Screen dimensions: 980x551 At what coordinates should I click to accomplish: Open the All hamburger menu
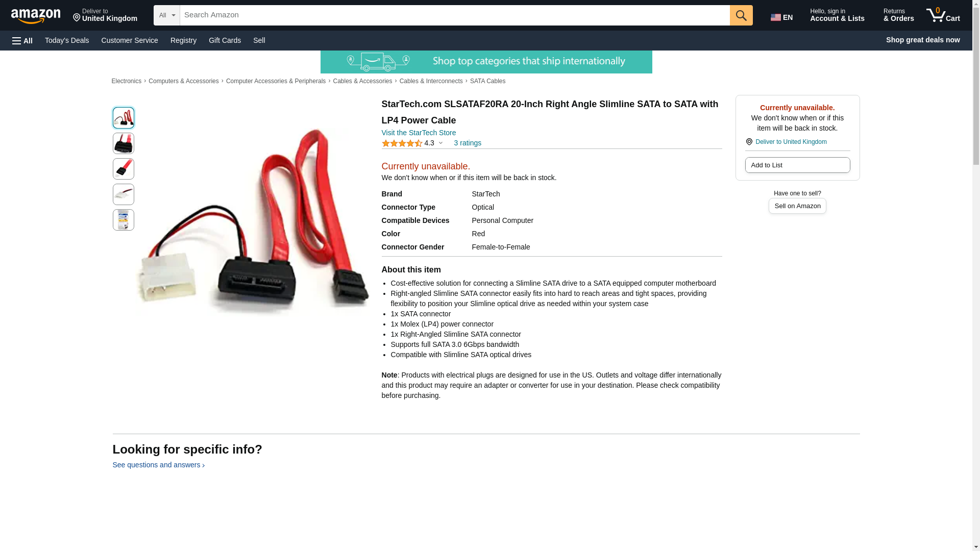tap(22, 40)
